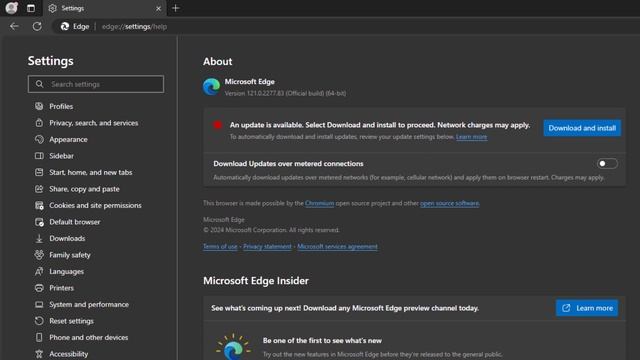Image resolution: width=640 pixels, height=360 pixels.
Task: Click the profile avatar icon in title bar
Action: coord(11,8)
